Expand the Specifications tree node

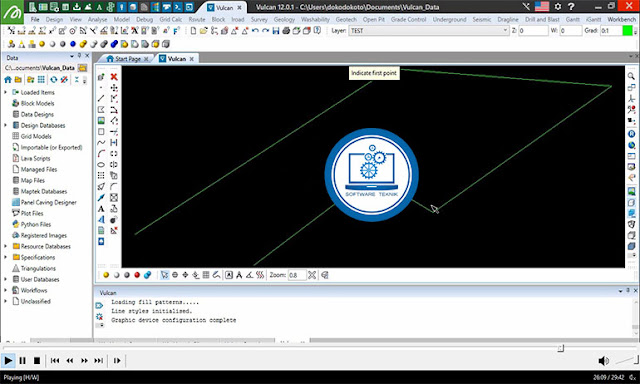[5, 257]
